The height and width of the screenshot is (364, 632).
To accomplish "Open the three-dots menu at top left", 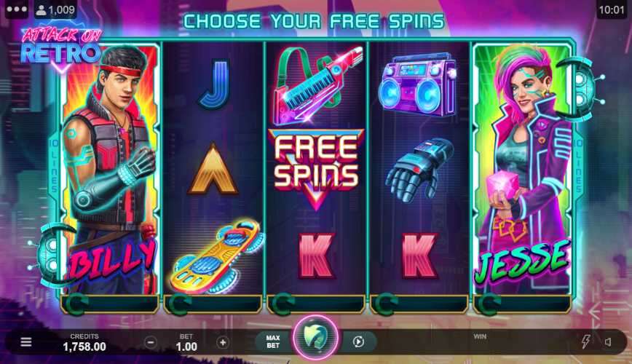I will coord(17,9).
